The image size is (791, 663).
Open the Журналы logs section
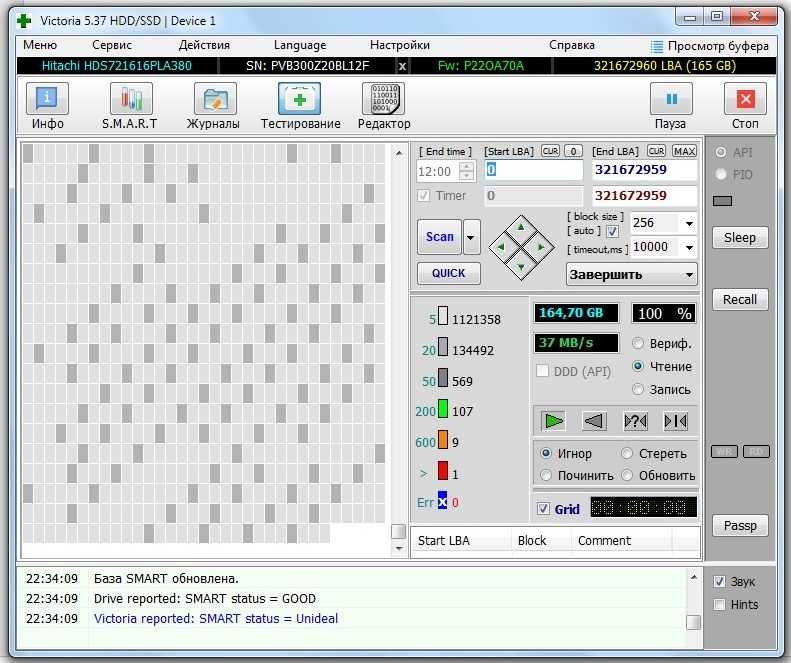[214, 106]
